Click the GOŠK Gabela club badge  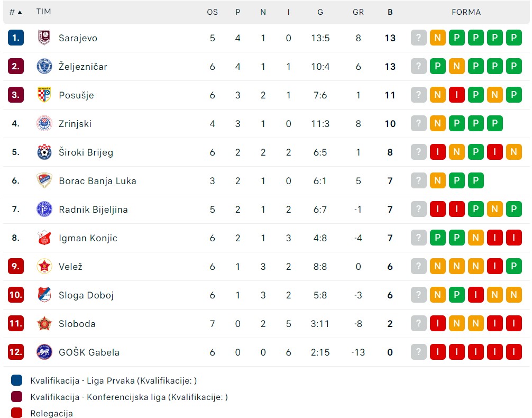[x=44, y=352]
